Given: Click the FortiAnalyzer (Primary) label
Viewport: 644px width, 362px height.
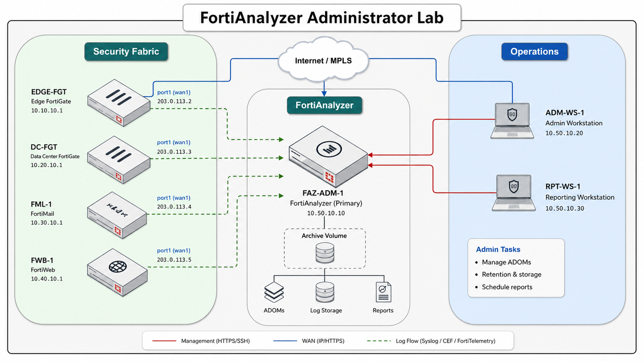Looking at the screenshot, I should coord(326,203).
